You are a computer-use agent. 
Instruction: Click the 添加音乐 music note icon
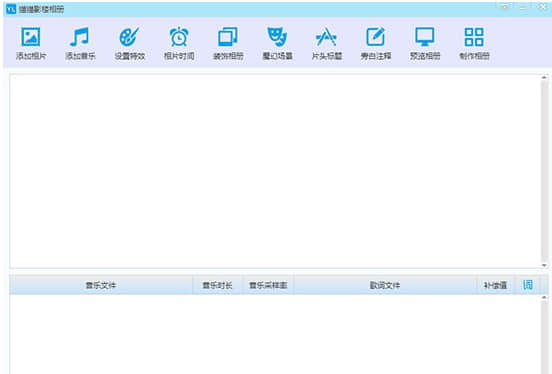coord(80,37)
